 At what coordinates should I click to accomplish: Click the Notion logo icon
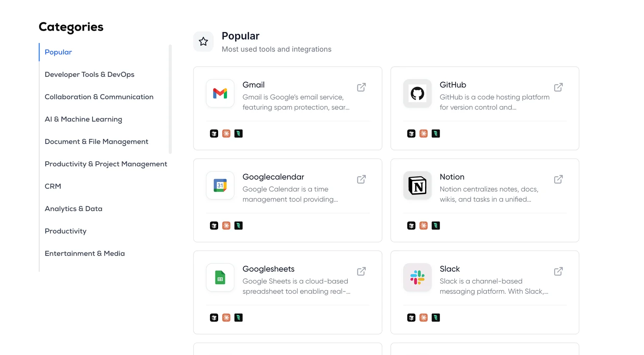coord(417,185)
